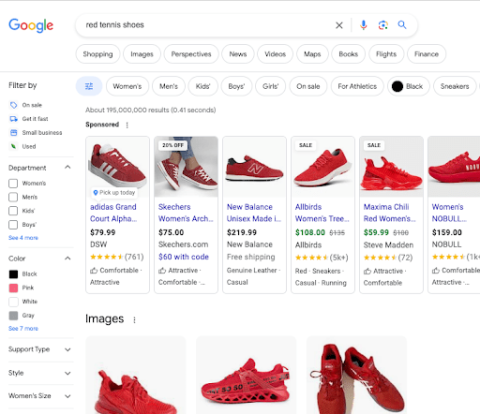Tick the Men's department checkbox
480x414 pixels.
coord(13,197)
